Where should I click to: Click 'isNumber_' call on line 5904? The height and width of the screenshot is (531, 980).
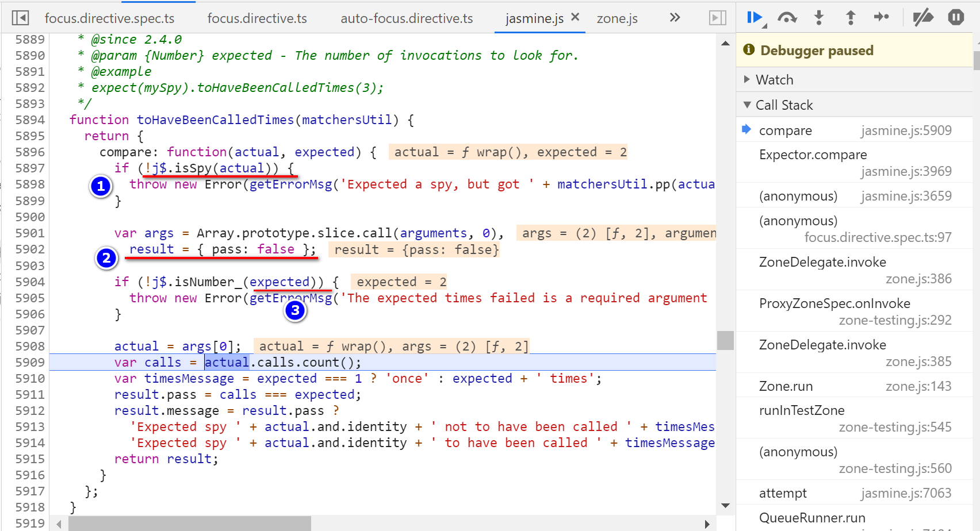[x=209, y=282]
